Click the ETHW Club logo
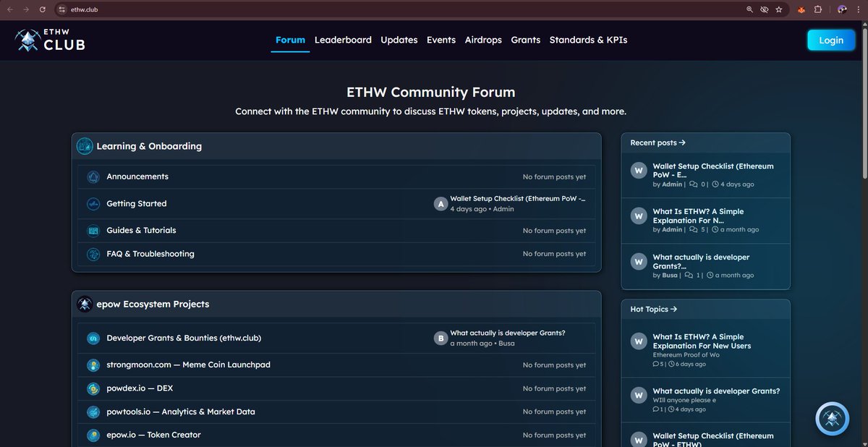The height and width of the screenshot is (447, 868). click(51, 40)
